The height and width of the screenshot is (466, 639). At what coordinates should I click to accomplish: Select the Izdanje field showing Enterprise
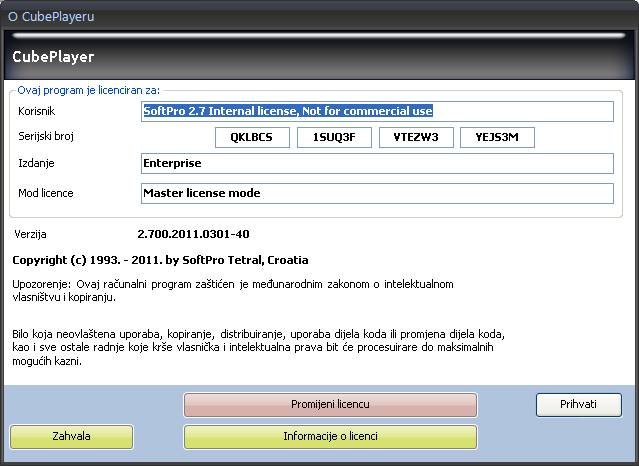377,163
